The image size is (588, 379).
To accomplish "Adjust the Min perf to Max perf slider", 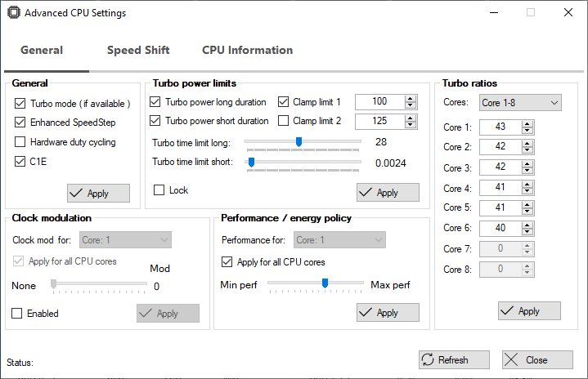I will pyautogui.click(x=325, y=283).
